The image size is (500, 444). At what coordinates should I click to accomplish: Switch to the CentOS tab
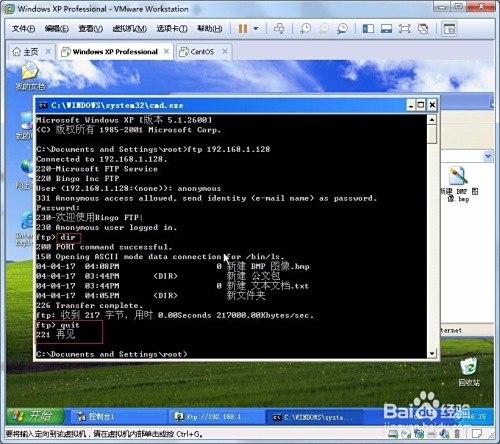click(x=202, y=52)
